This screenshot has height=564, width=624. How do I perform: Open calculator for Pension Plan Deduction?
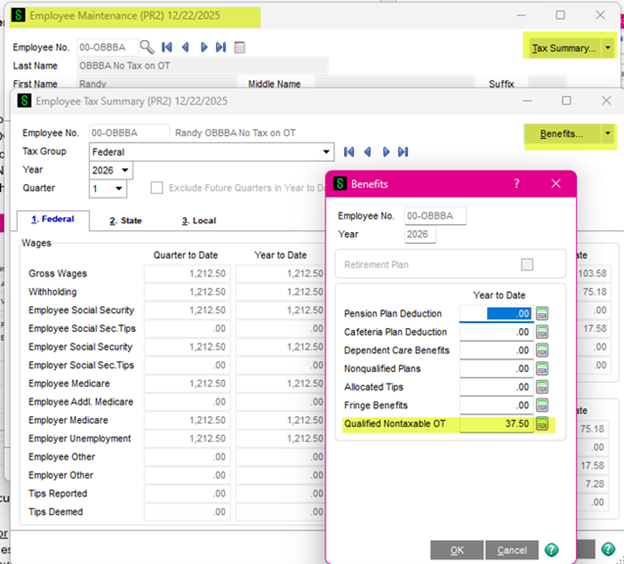[x=543, y=314]
